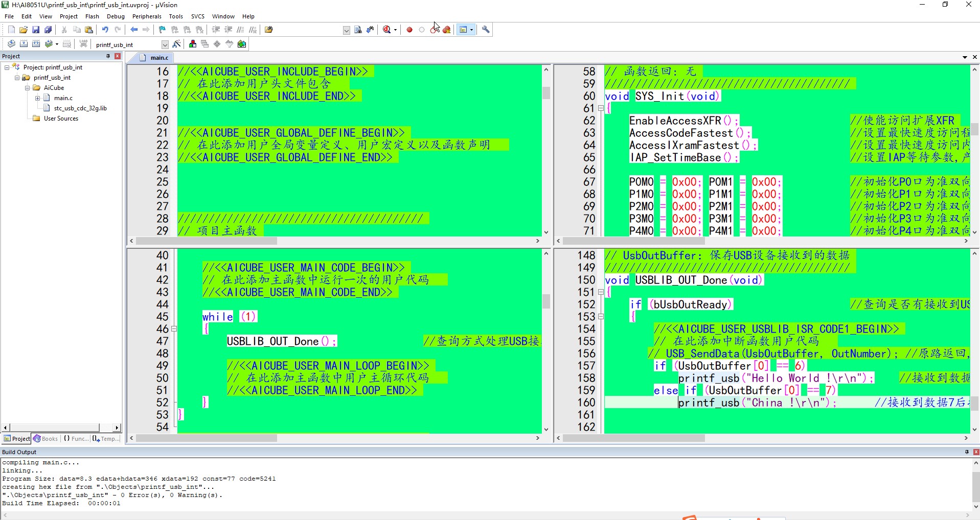Click the Save file toolbar icon
Screen dimensions: 980x520
pos(36,30)
